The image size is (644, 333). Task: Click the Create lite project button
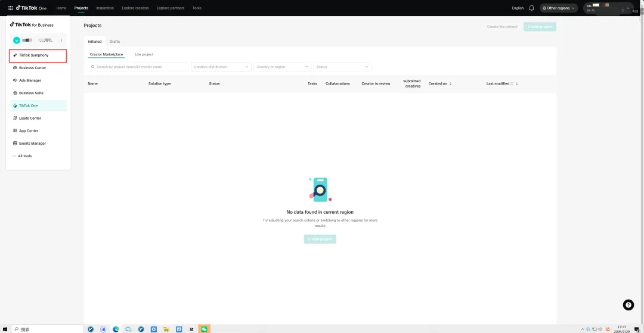click(502, 27)
